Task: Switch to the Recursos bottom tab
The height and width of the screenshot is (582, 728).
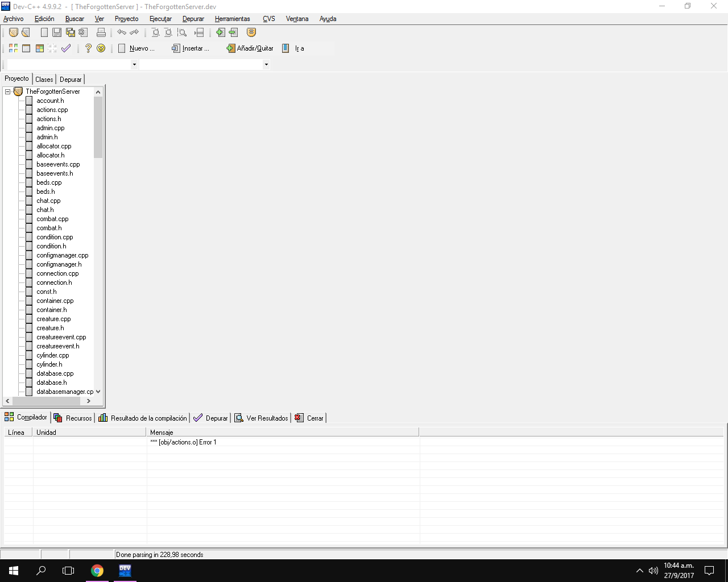Action: pyautogui.click(x=73, y=418)
